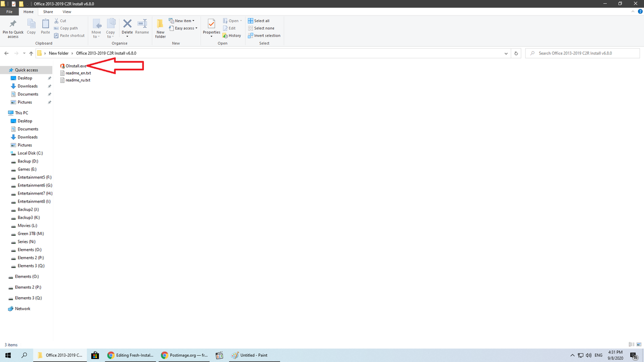Viewport: 644px width, 362px height.
Task: Switch to the Share ribbon tab
Action: 48,12
